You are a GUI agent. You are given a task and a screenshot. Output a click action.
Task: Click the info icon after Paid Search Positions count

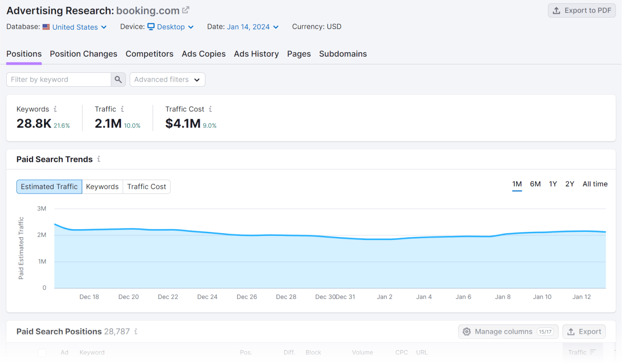(137, 332)
